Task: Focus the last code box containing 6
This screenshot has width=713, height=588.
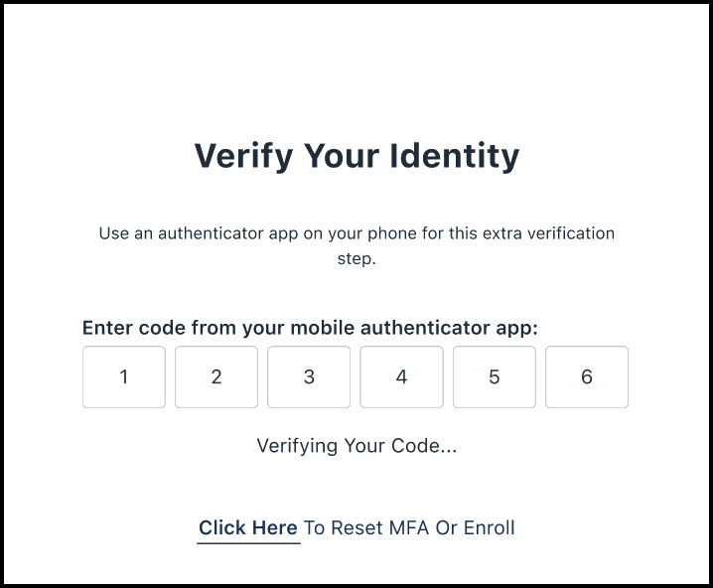Action: click(x=586, y=377)
